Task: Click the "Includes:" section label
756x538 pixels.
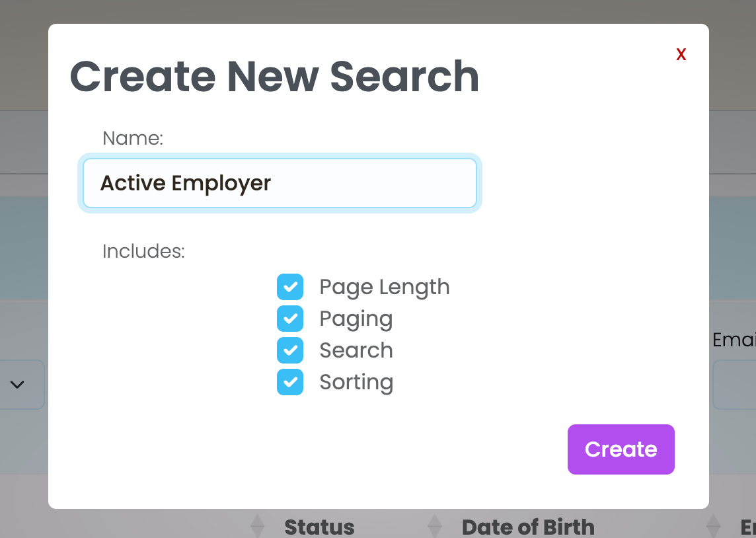Action: 143,251
